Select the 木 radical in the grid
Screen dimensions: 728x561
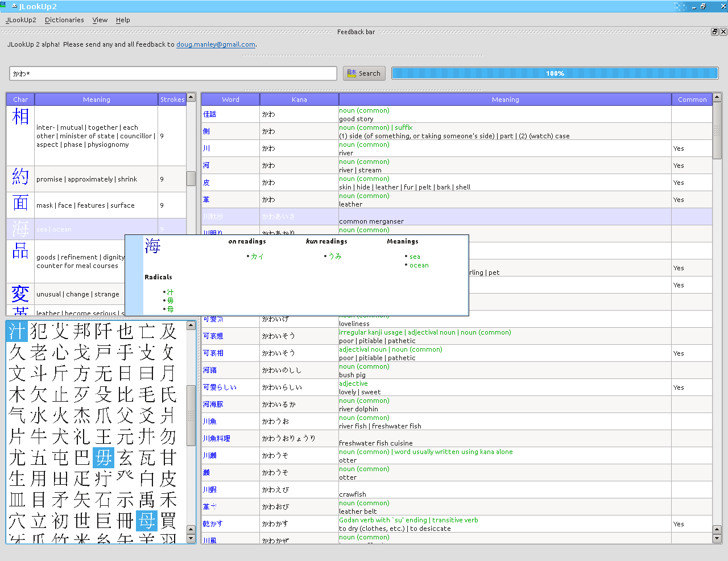tap(17, 394)
